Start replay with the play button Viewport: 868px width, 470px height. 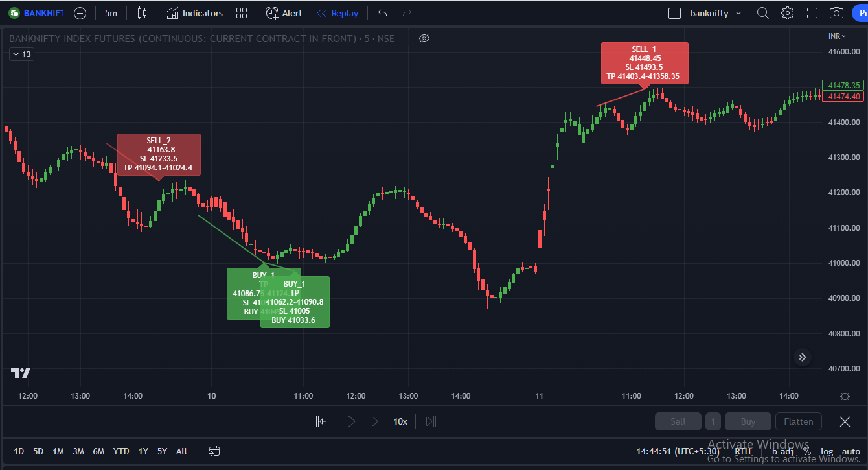[351, 421]
